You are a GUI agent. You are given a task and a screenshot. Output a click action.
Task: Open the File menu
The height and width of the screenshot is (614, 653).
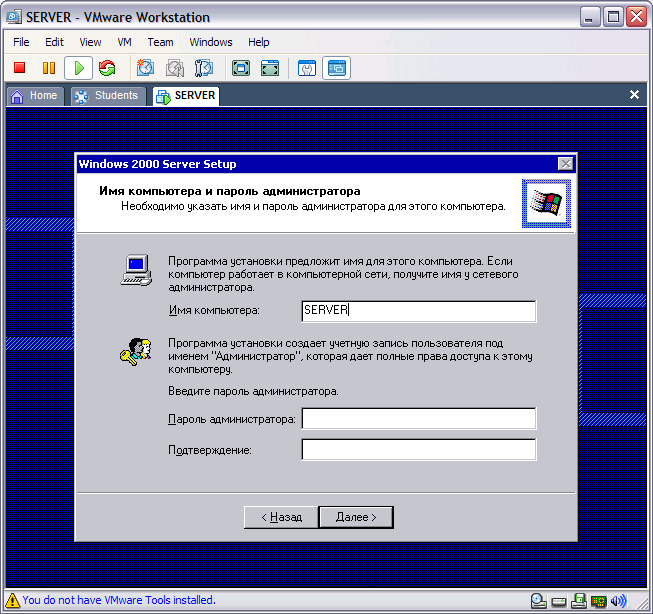21,42
